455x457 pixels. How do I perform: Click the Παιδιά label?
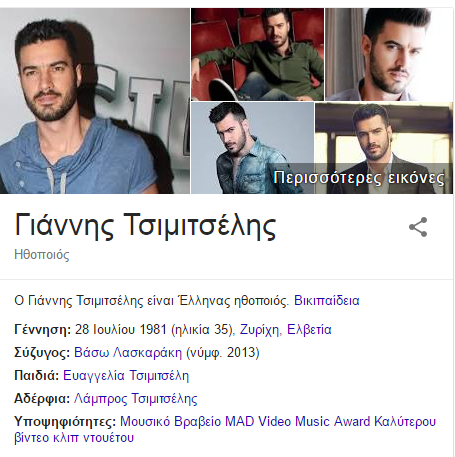click(x=37, y=376)
